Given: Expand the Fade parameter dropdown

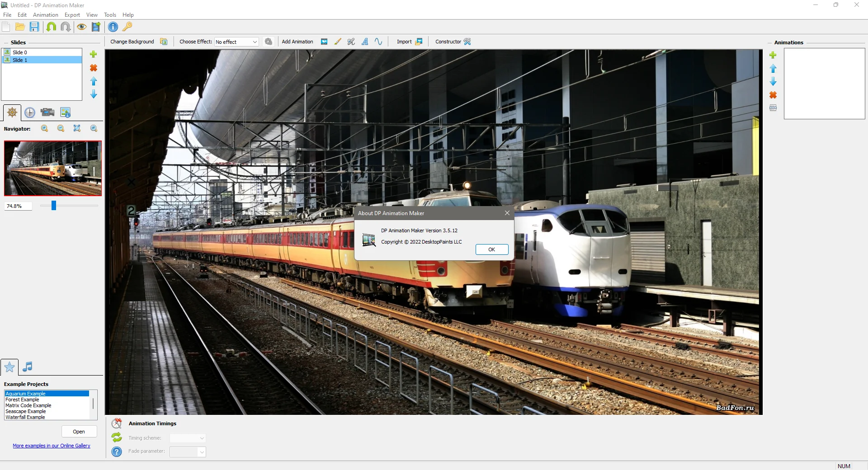Looking at the screenshot, I should [x=188, y=451].
